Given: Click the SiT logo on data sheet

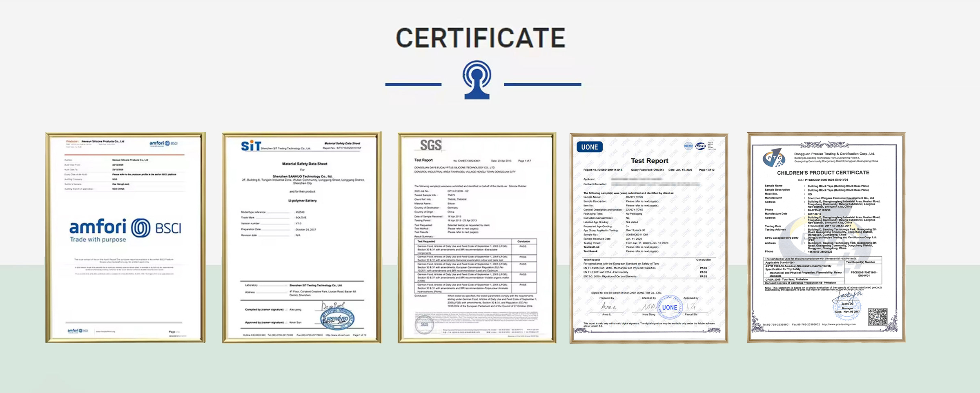Looking at the screenshot, I should 251,145.
